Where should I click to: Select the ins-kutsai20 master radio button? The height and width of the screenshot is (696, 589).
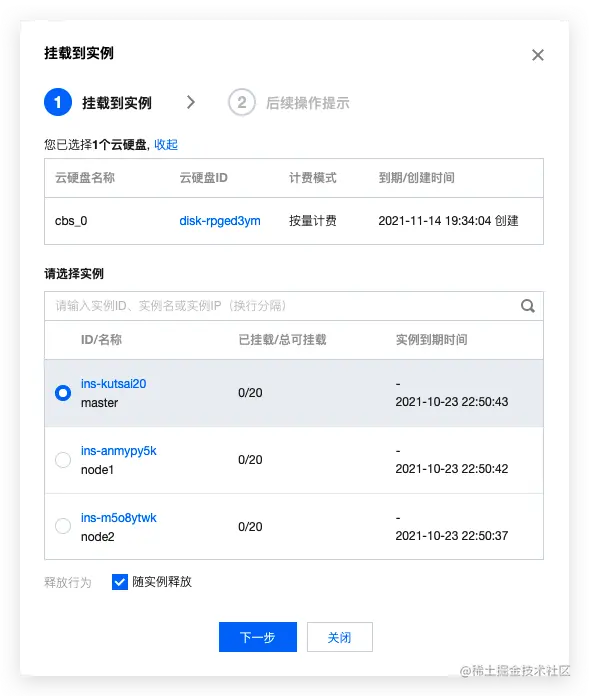tap(63, 393)
